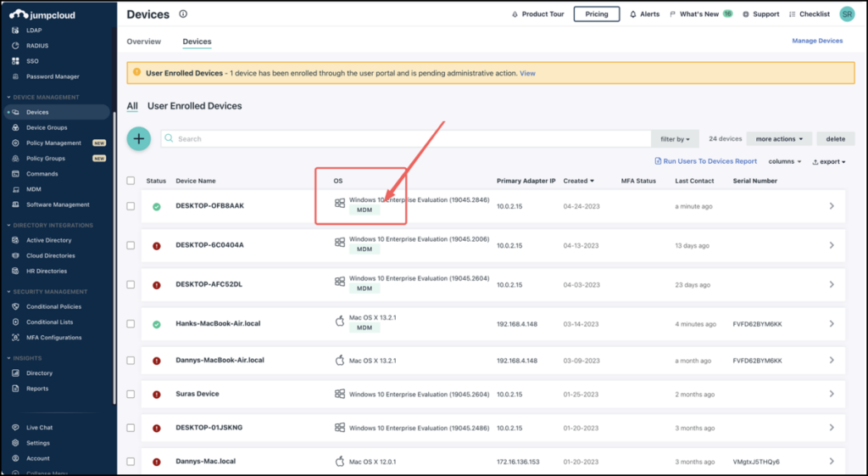Switch to User Enrolled Devices sub-tab

(194, 106)
